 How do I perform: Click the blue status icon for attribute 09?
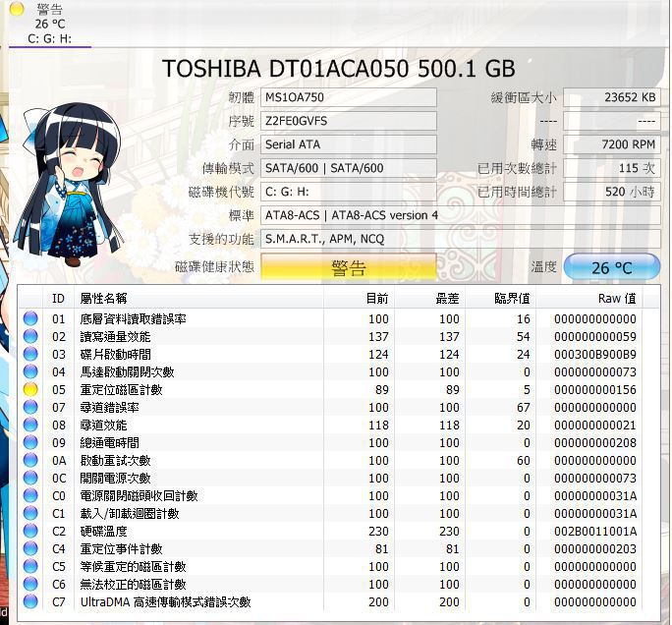pyautogui.click(x=30, y=442)
